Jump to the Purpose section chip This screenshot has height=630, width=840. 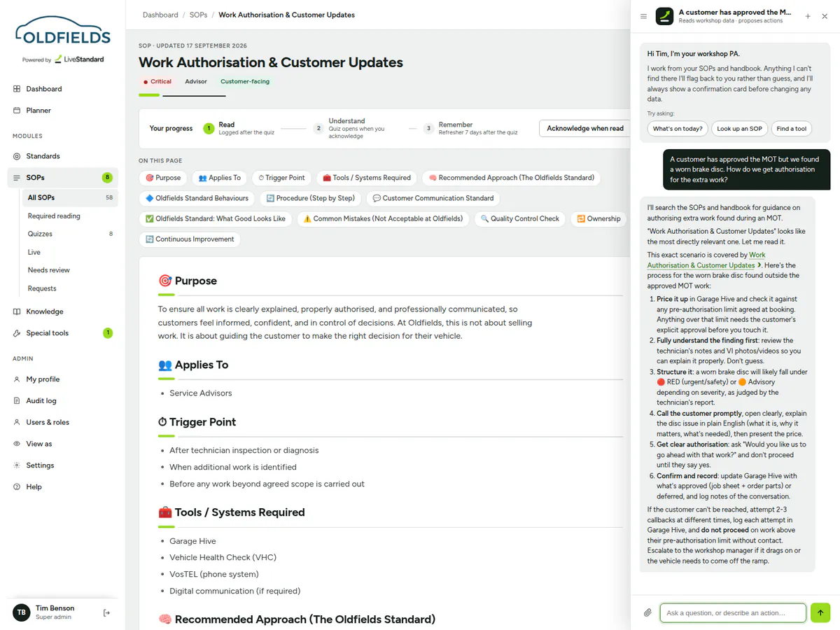point(163,178)
